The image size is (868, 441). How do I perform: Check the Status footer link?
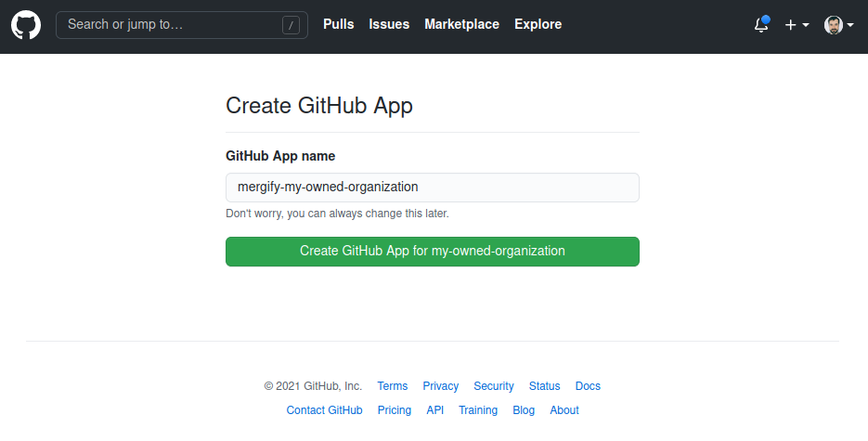point(544,386)
